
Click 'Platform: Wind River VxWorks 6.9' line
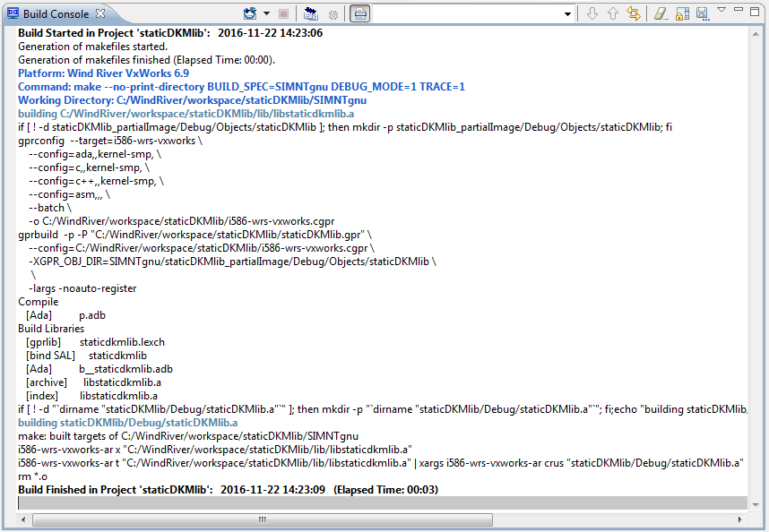tap(103, 73)
